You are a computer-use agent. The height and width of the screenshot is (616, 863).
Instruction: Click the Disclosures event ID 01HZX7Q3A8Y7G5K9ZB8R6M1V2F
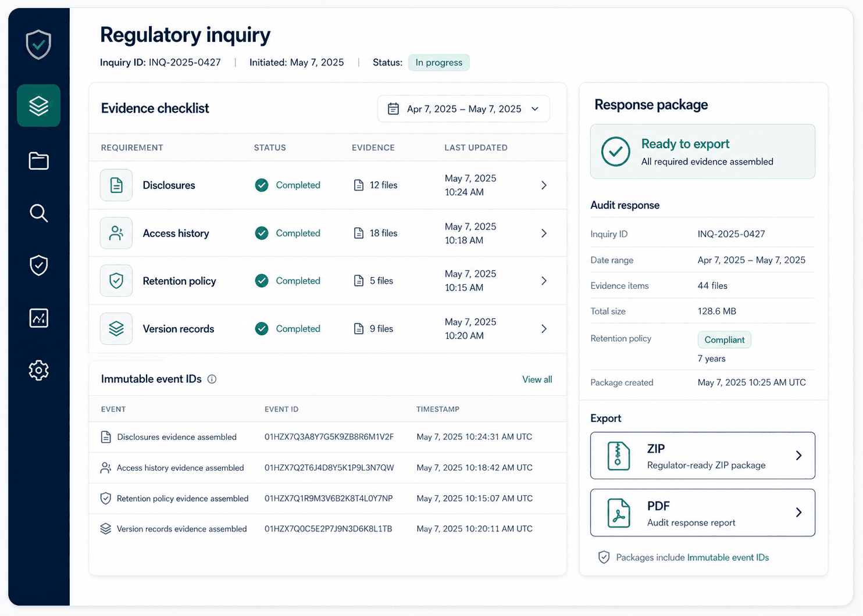(x=329, y=437)
